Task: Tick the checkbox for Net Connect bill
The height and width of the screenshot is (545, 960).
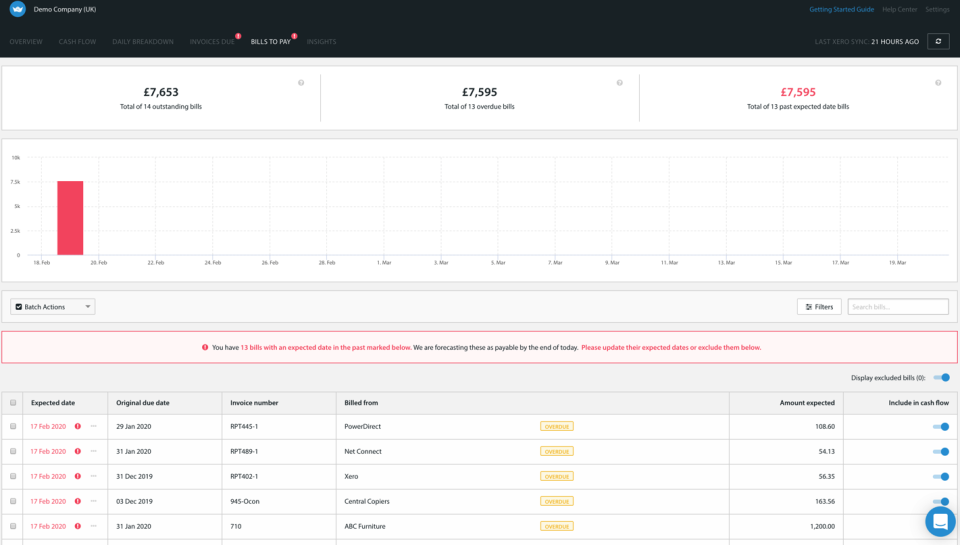Action: coord(13,451)
